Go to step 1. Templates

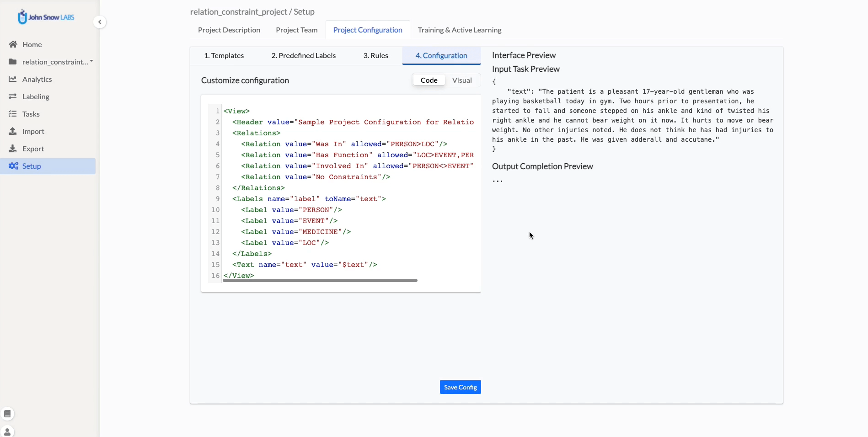(x=224, y=55)
